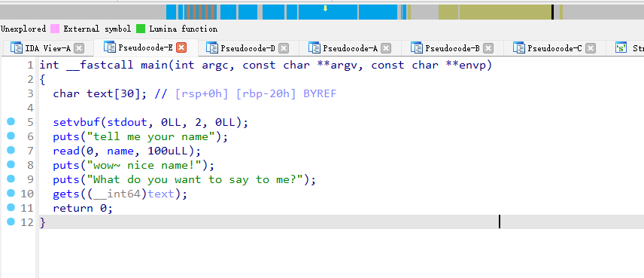Toggle breakpoint dot on line 11

click(x=11, y=207)
